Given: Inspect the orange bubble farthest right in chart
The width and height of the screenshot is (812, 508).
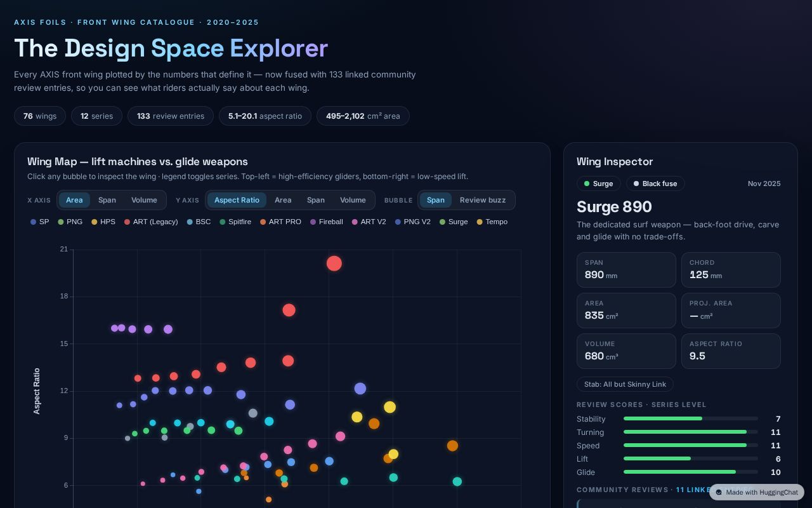Looking at the screenshot, I should tap(452, 446).
